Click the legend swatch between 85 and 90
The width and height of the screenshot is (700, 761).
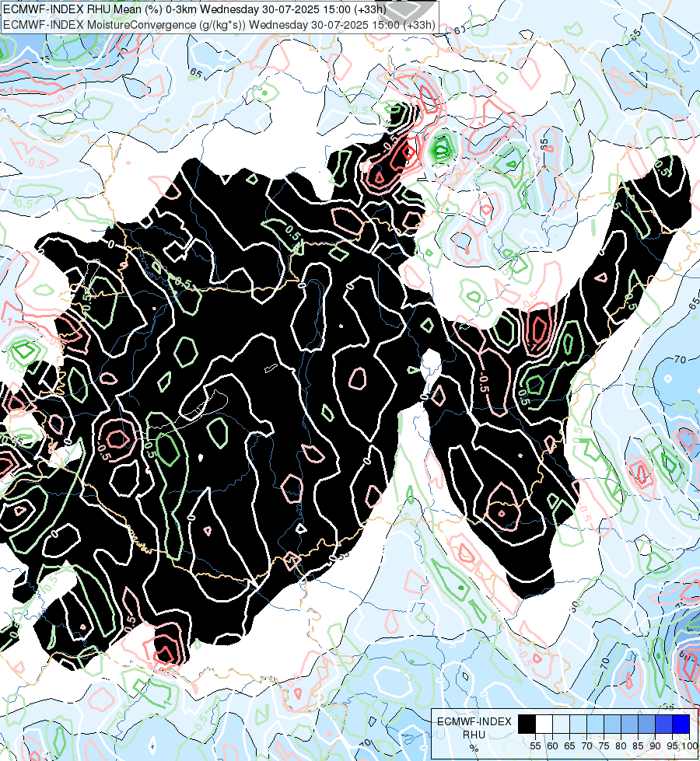point(646,724)
